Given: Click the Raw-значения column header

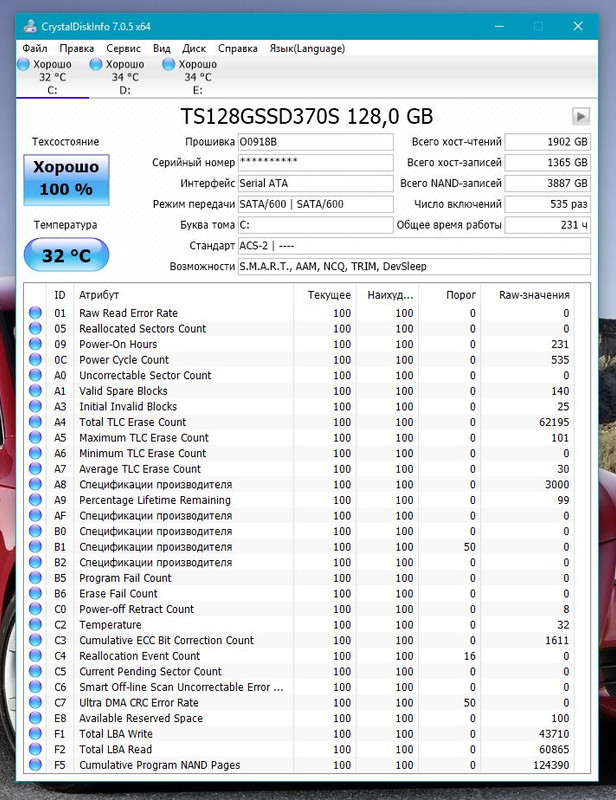Looking at the screenshot, I should click(x=528, y=295).
